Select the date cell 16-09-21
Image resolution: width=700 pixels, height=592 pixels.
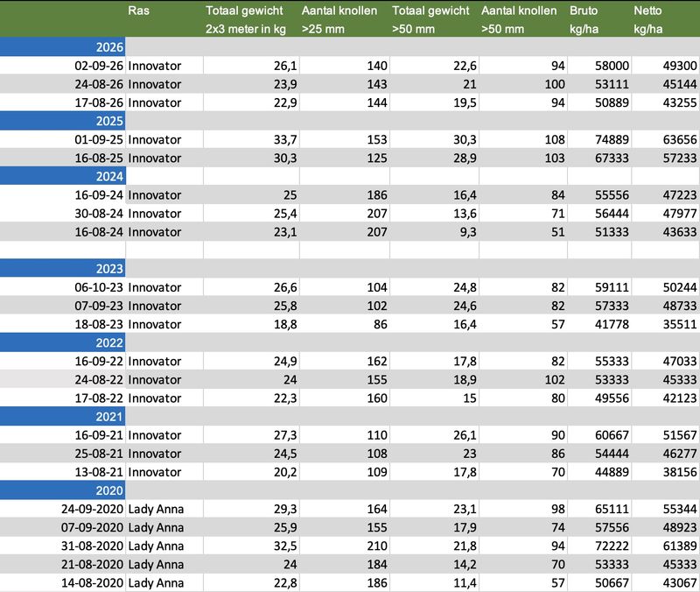99,434
